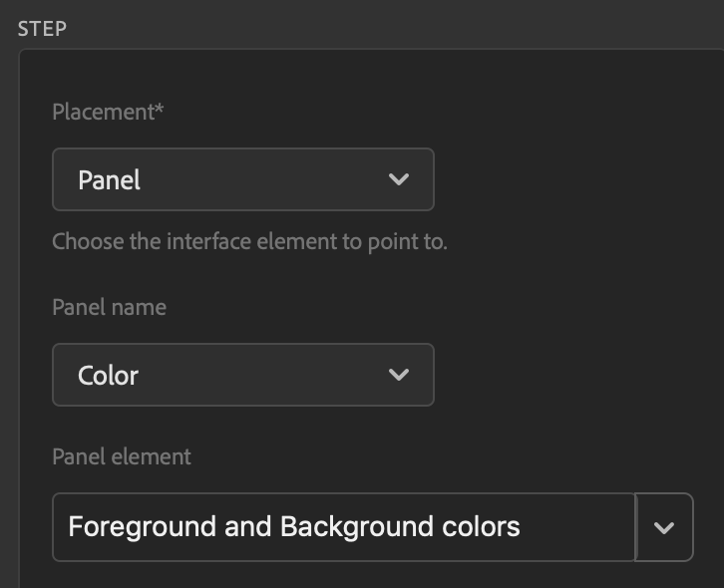Click the Panel element field label
Viewport: 724px width, 588px height.
(121, 456)
